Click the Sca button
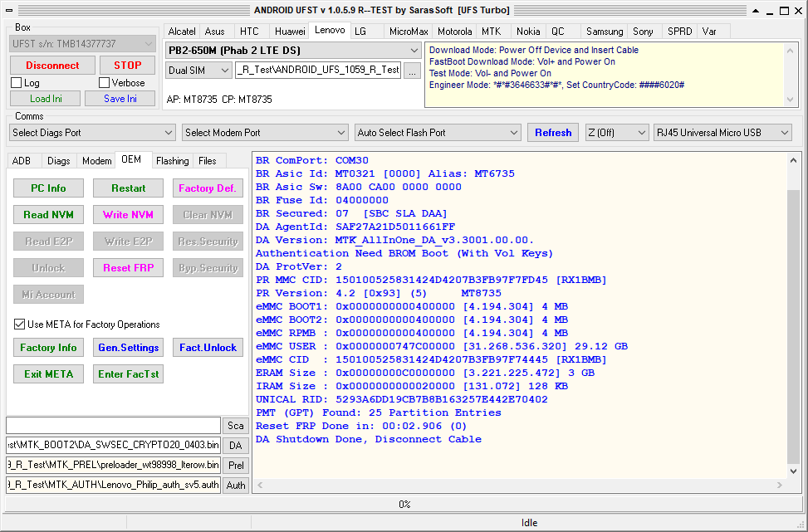This screenshot has height=532, width=808. coord(236,426)
